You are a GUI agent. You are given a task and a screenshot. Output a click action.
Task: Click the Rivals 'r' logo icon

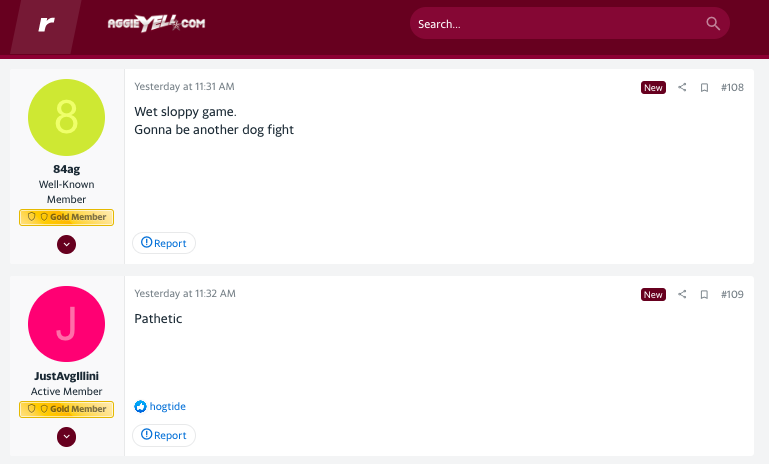[46, 24]
